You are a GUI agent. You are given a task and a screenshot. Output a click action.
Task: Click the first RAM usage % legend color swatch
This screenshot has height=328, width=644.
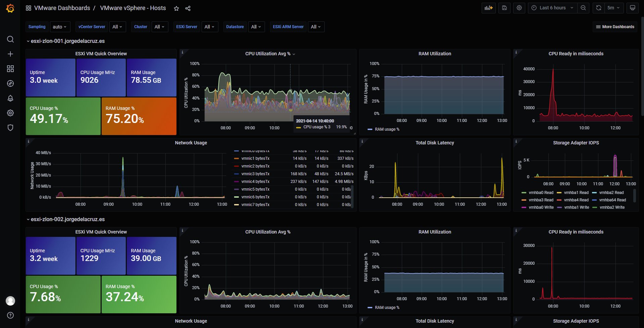pyautogui.click(x=370, y=129)
